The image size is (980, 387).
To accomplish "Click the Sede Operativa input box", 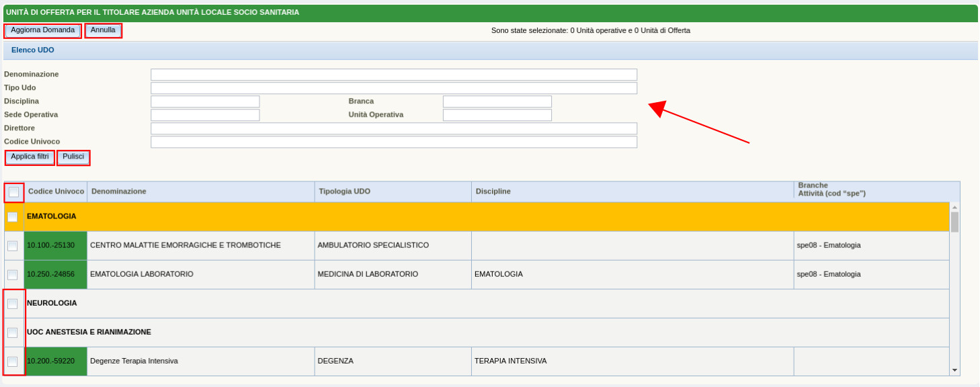I will tap(205, 115).
